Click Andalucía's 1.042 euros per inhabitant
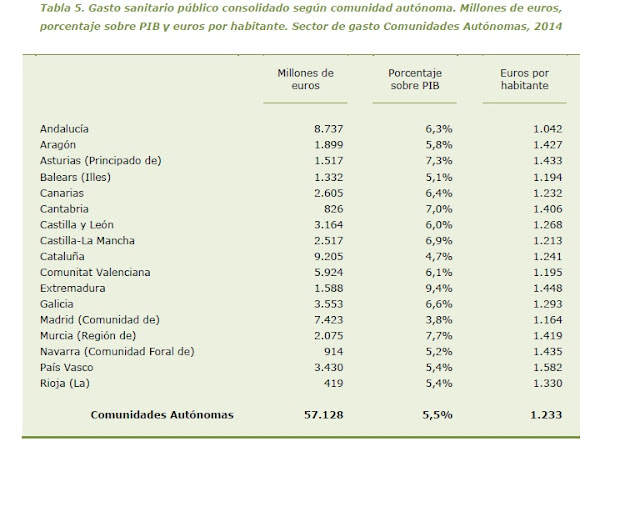Image resolution: width=640 pixels, height=512 pixels. click(x=548, y=129)
